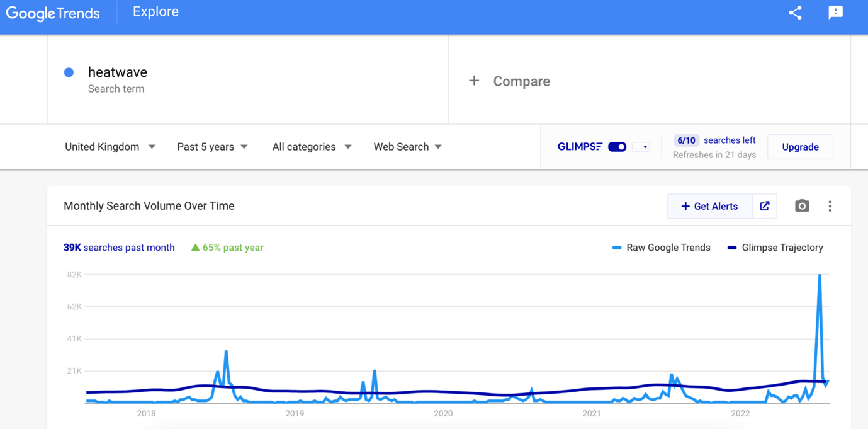868x429 pixels.
Task: Expand the All categories dropdown
Action: tap(312, 147)
